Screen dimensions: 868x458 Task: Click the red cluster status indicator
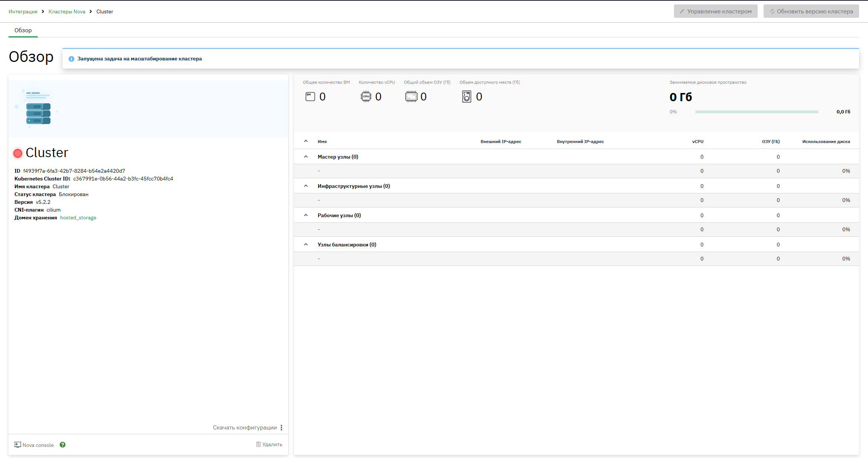click(18, 153)
